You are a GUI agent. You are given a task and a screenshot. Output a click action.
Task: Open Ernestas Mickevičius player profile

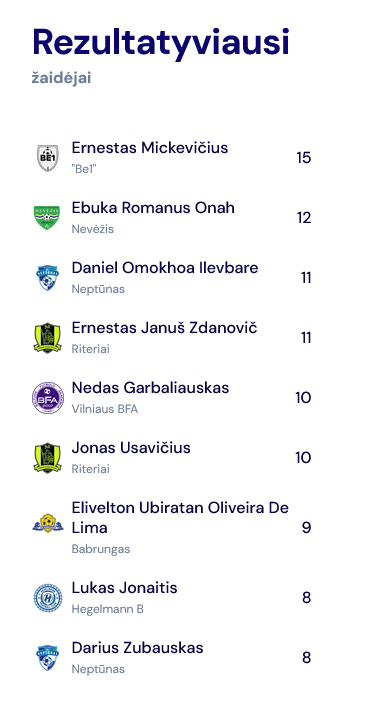(150, 148)
